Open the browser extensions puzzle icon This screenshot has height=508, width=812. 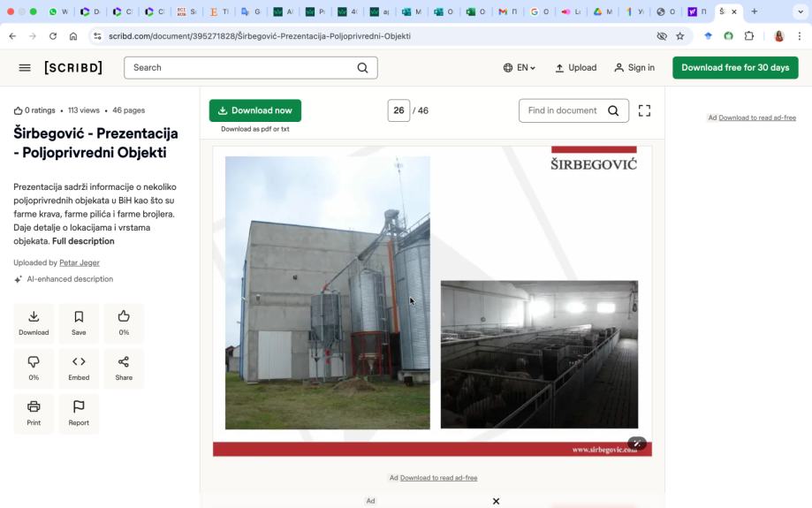(x=748, y=36)
